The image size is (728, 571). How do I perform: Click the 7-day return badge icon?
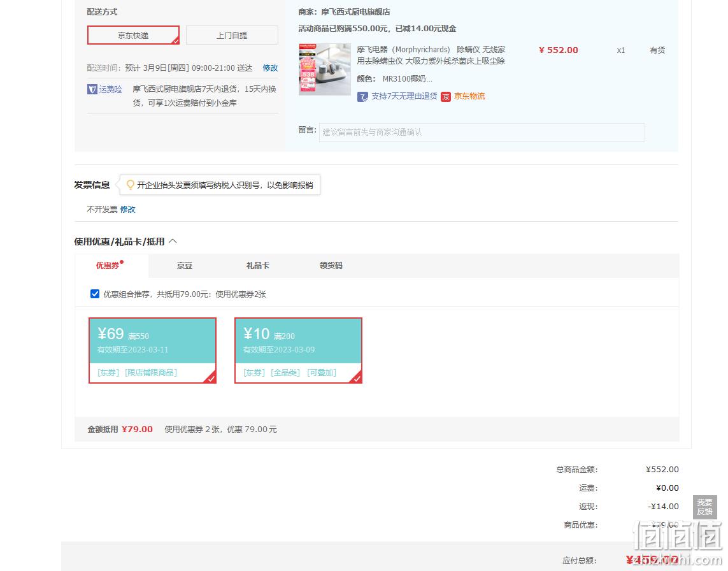(x=362, y=97)
